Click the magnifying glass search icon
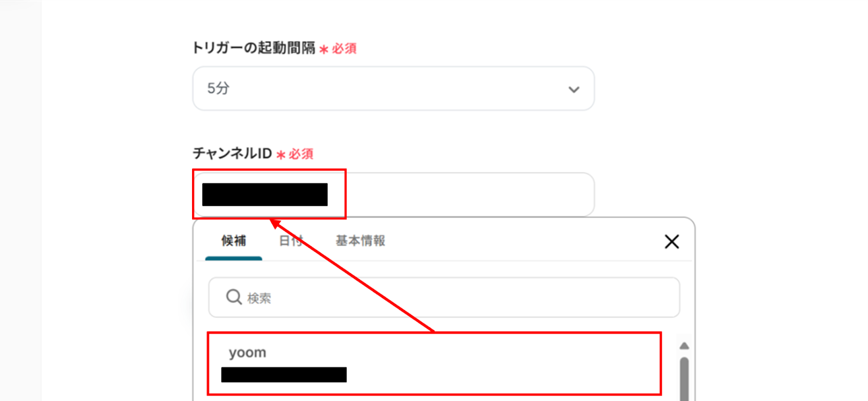The image size is (868, 401). coord(234,297)
